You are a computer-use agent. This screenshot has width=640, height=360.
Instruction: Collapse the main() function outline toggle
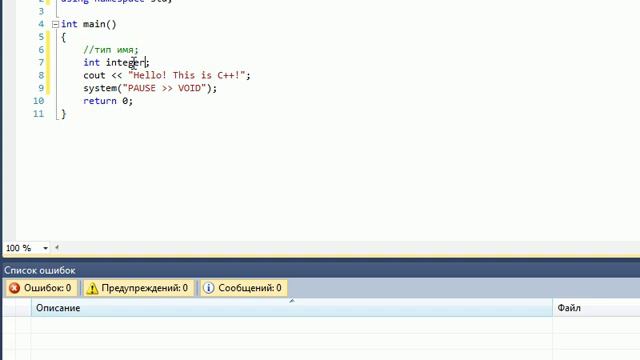point(56,24)
